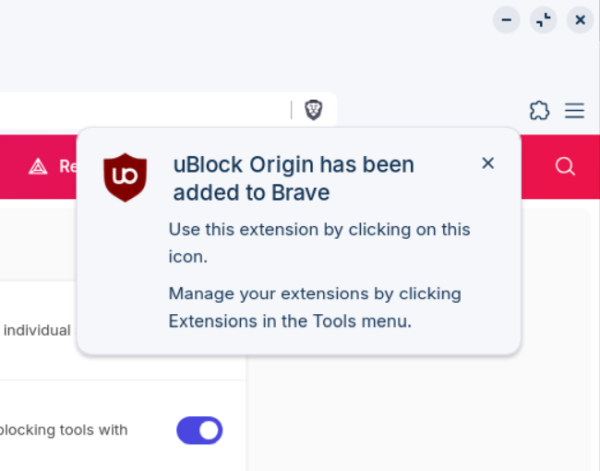This screenshot has height=471, width=600.
Task: Minimize the browser window
Action: pos(507,19)
